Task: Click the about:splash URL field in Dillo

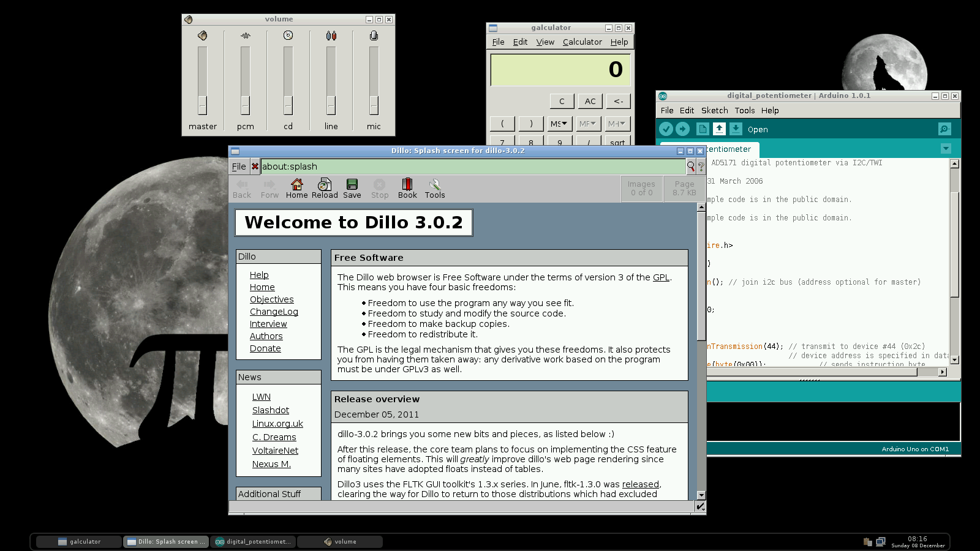Action: tap(473, 167)
